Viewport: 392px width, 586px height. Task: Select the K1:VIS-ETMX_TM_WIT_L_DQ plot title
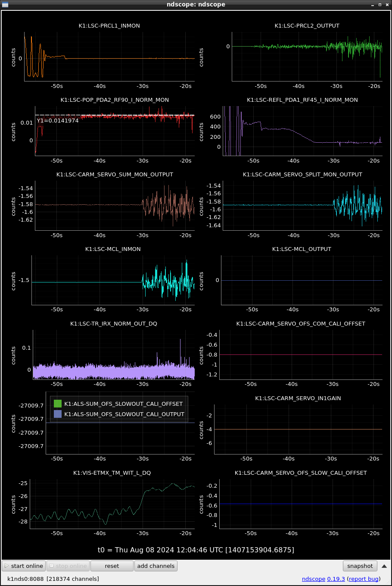pos(112,473)
